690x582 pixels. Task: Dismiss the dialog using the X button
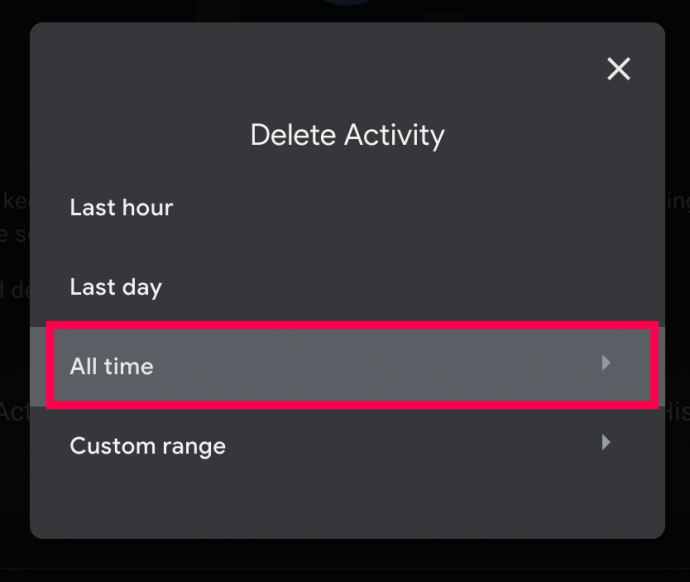tap(619, 69)
